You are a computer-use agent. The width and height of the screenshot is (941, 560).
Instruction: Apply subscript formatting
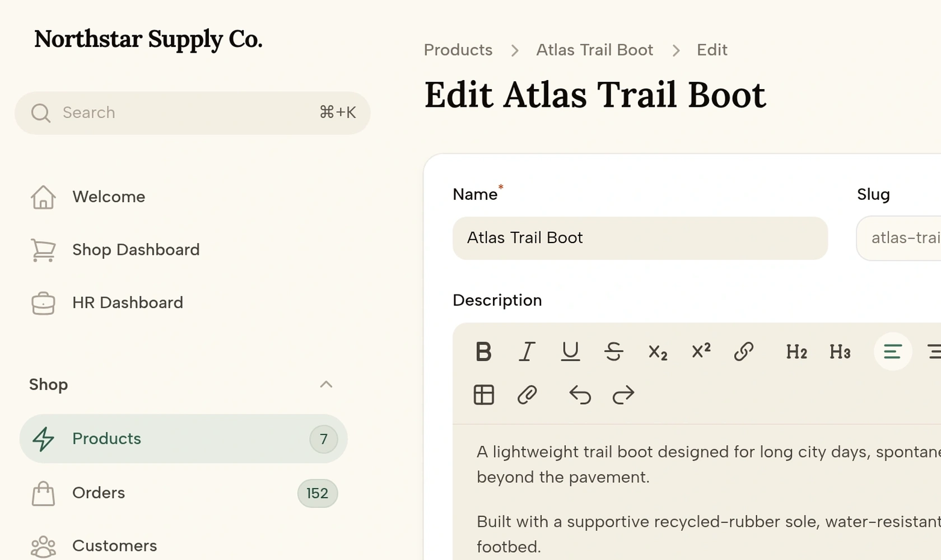tap(658, 352)
